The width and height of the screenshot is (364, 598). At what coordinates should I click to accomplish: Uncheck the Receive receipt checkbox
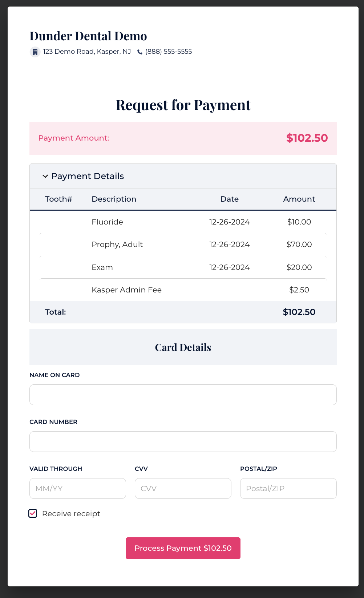(x=33, y=513)
